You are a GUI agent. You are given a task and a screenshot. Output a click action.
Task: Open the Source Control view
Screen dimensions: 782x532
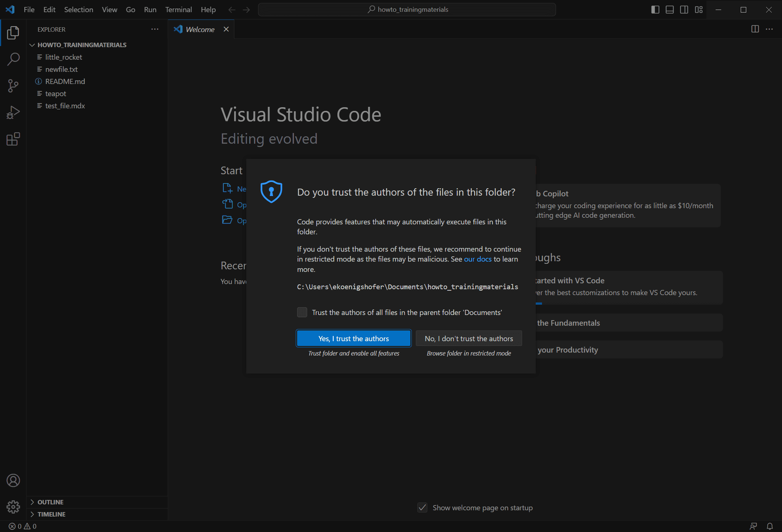coord(13,86)
